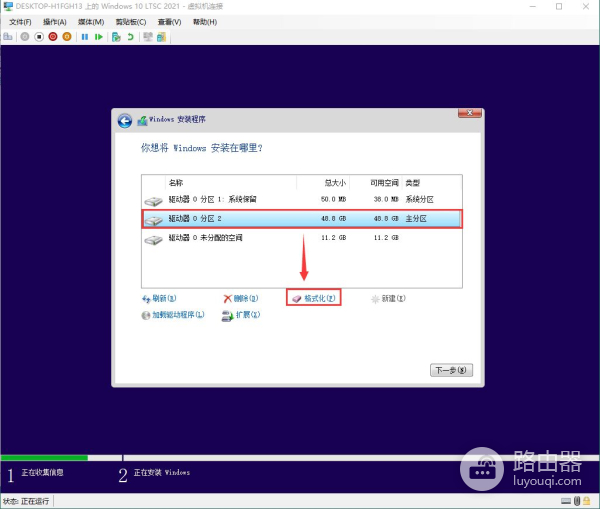Click the 38.0 MB free space cell

(386, 199)
